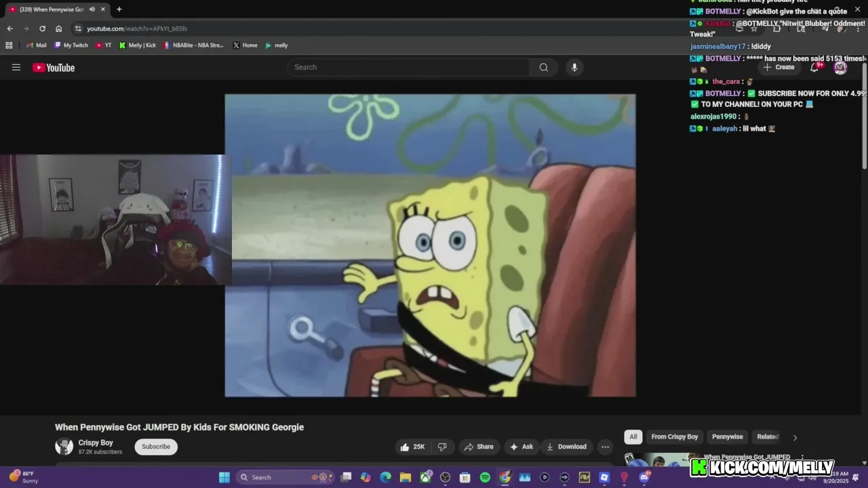Open the YouTube hamburger guide menu
Screen dimensions: 868x488
[16, 67]
